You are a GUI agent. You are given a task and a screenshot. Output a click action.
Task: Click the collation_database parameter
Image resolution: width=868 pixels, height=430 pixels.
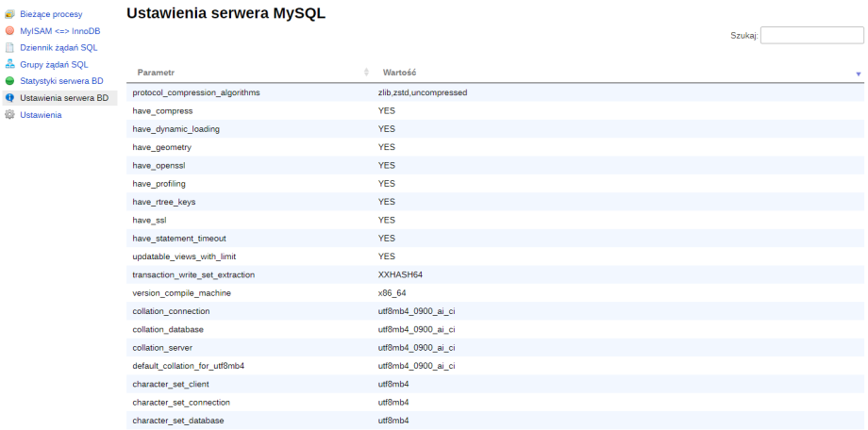[168, 330]
